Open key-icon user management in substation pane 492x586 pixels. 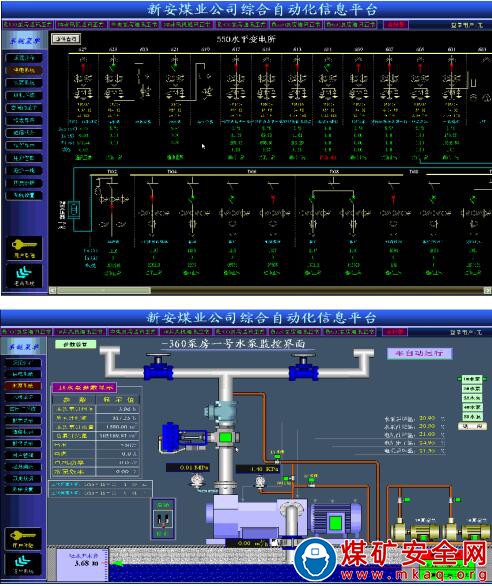[x=24, y=248]
